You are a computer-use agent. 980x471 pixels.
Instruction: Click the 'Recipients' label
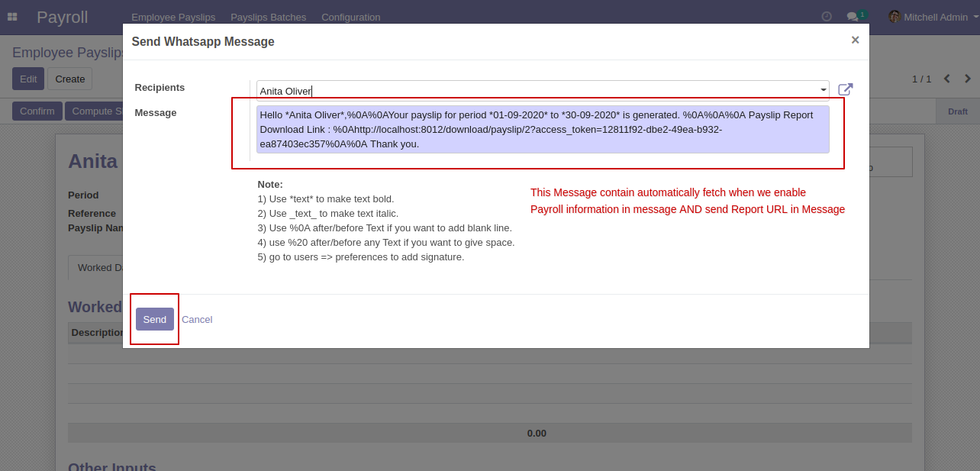click(x=160, y=87)
